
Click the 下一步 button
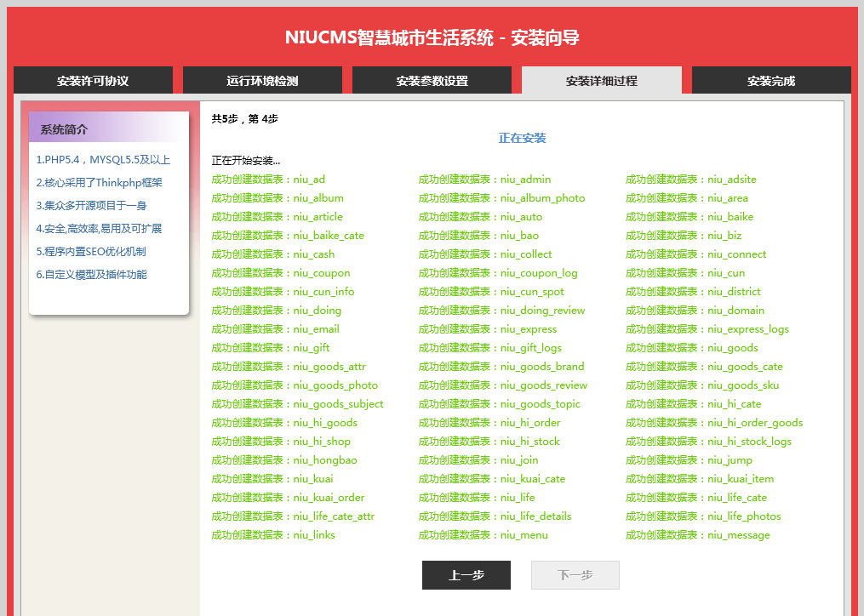575,575
